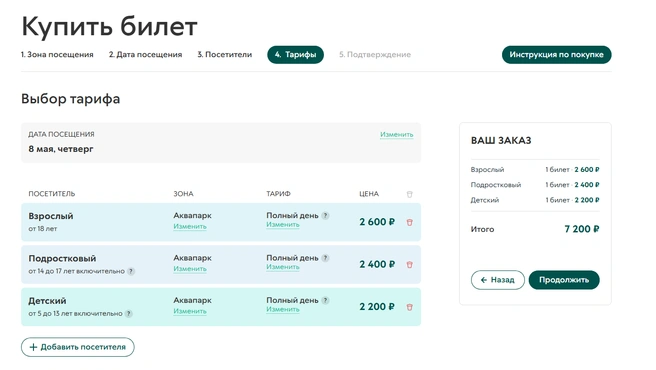Viewport: 656px width, 370px height.
Task: Select step 4 Тарифы
Action: point(295,55)
